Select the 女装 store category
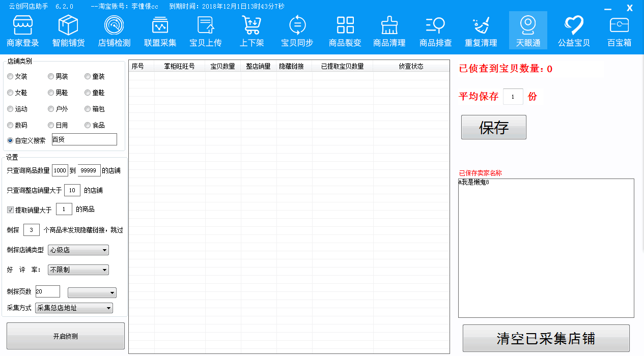This screenshot has width=644, height=356. (17, 76)
